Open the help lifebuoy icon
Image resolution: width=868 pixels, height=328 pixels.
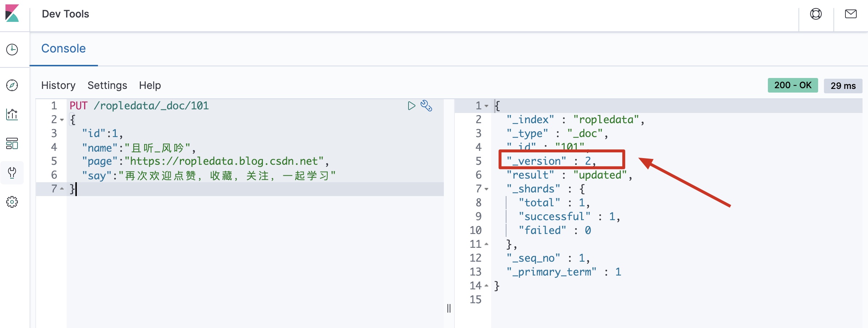(x=816, y=14)
